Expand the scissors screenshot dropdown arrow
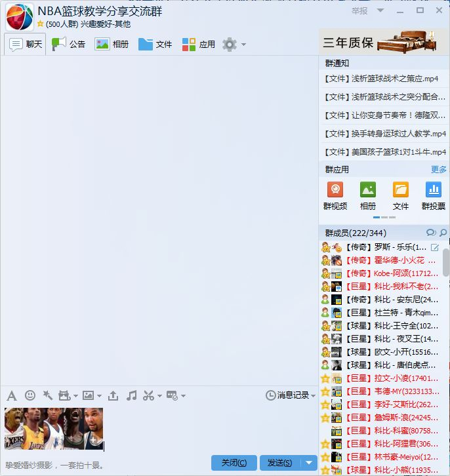The width and height of the screenshot is (450, 476). [159, 396]
